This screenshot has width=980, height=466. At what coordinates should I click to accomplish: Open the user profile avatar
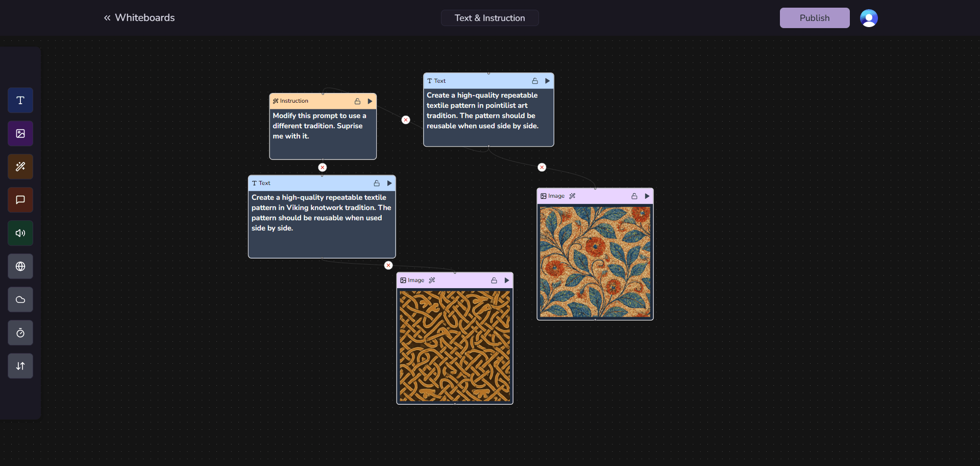pyautogui.click(x=868, y=18)
